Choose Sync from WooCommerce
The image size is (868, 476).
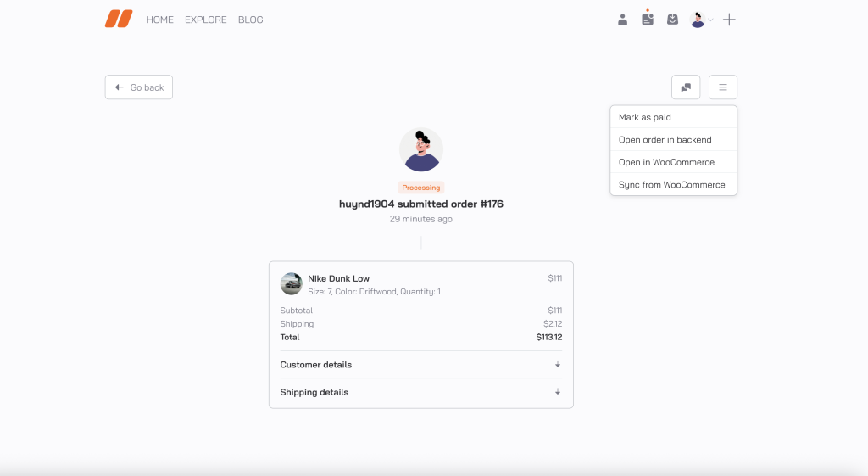(x=673, y=185)
